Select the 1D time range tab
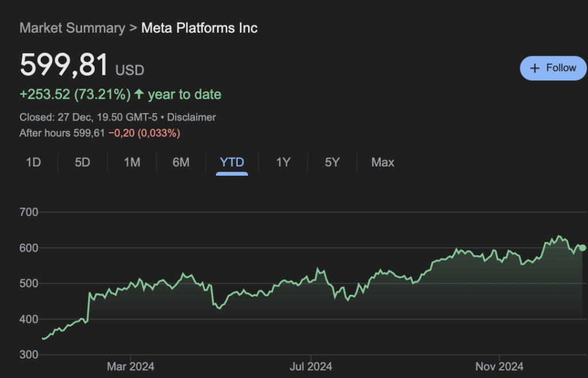 (33, 163)
